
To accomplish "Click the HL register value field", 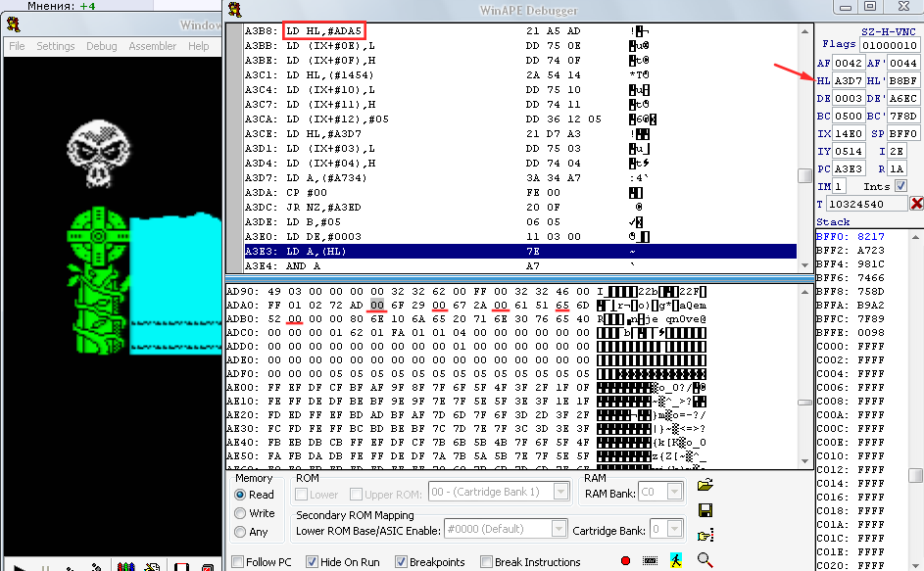I will (x=849, y=80).
